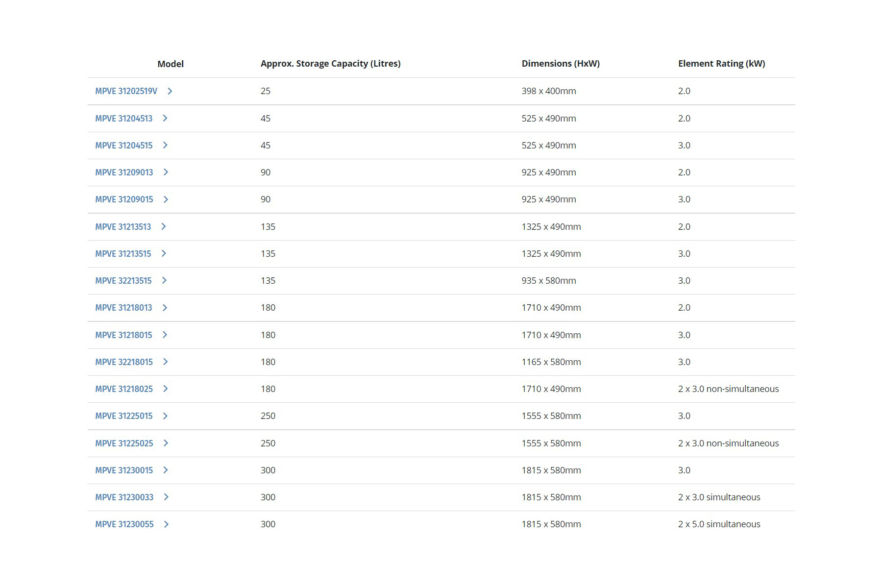Click the chevron next to MPVE 31218013
882x588 pixels.
tap(165, 308)
